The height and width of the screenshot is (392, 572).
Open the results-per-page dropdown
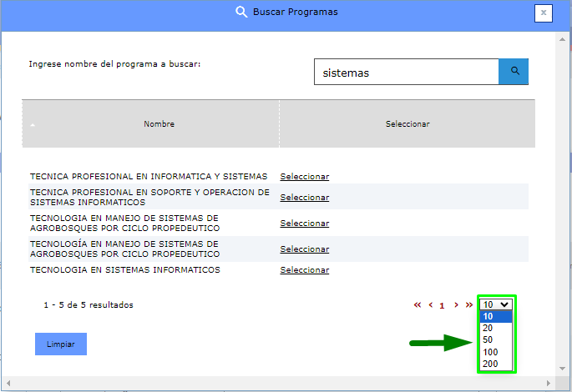point(497,304)
